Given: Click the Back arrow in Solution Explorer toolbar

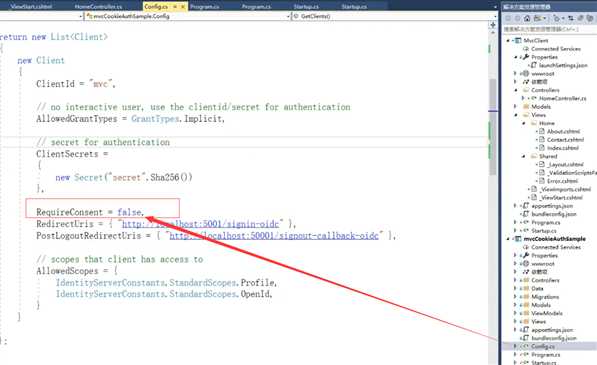Looking at the screenshot, I should click(x=508, y=18).
